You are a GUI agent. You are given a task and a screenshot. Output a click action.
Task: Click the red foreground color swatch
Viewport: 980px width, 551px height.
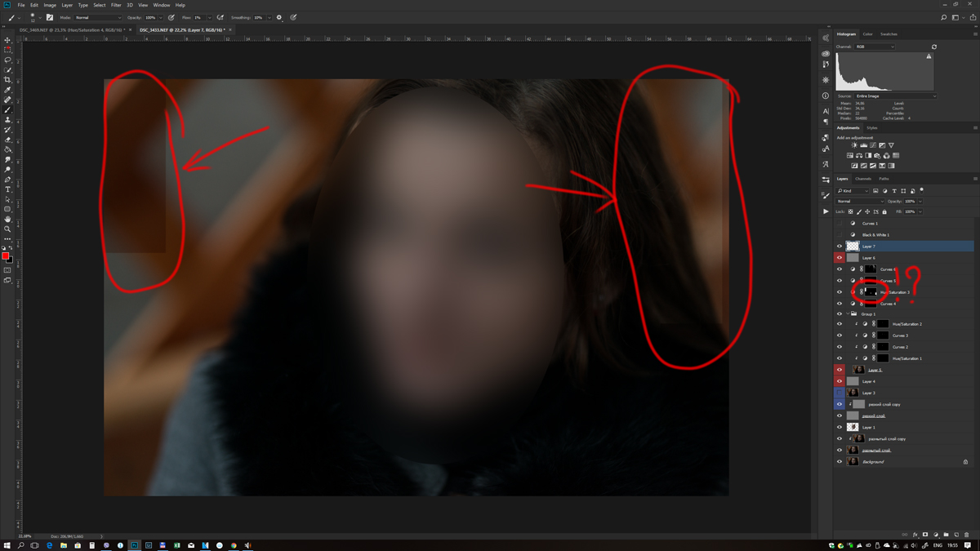(6, 256)
